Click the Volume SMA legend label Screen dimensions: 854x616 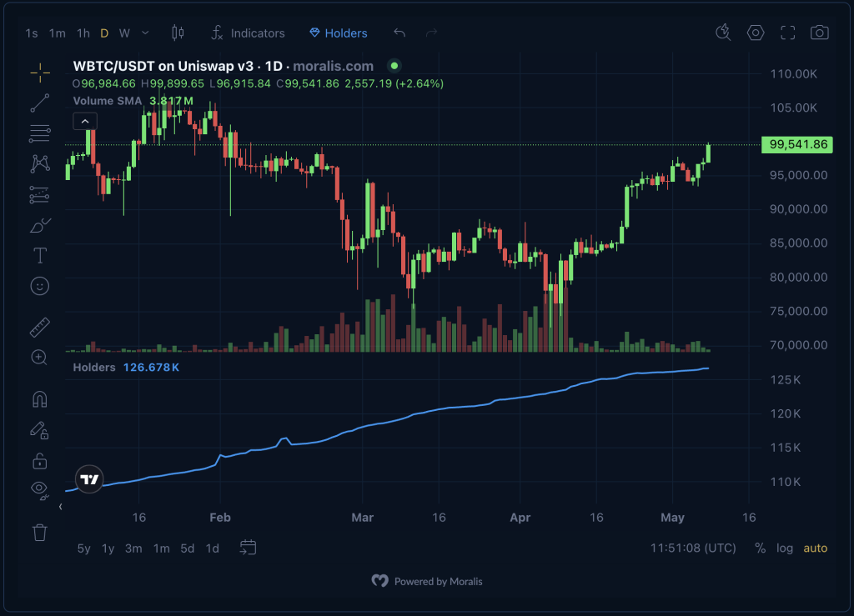pos(108,101)
